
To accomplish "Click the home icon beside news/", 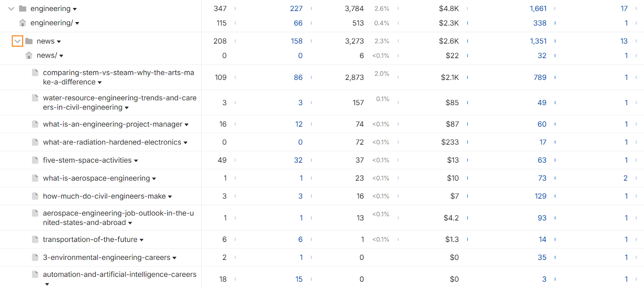I will click(x=29, y=55).
